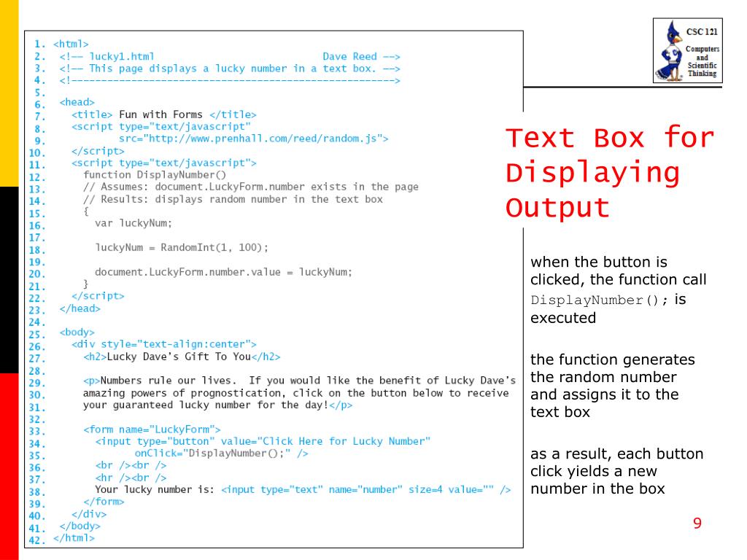Viewport: 747px width, 560px height.
Task: Click the "<br /><br />" tags on line 36
Action: coord(131,465)
